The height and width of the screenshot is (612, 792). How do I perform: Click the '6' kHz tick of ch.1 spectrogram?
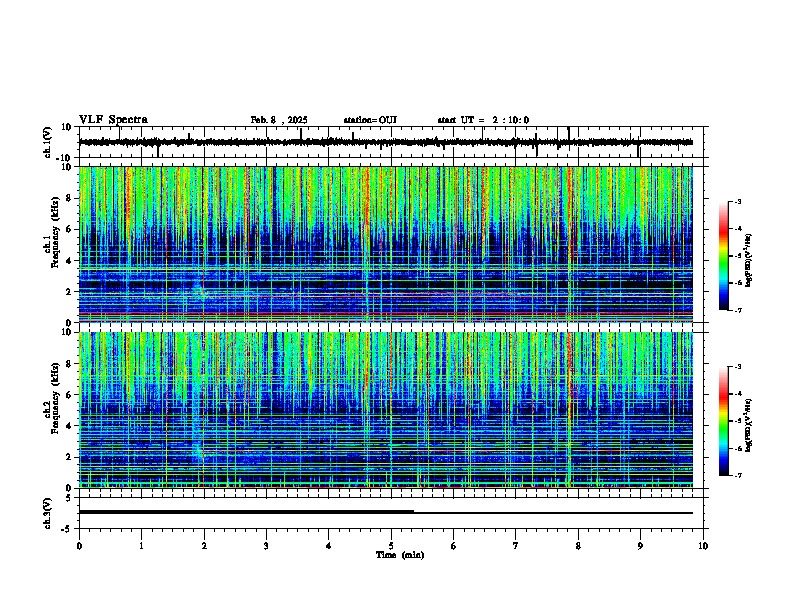tap(69, 229)
